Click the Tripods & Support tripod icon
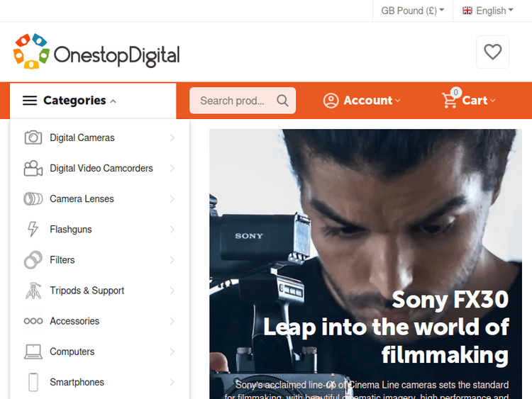 (33, 291)
